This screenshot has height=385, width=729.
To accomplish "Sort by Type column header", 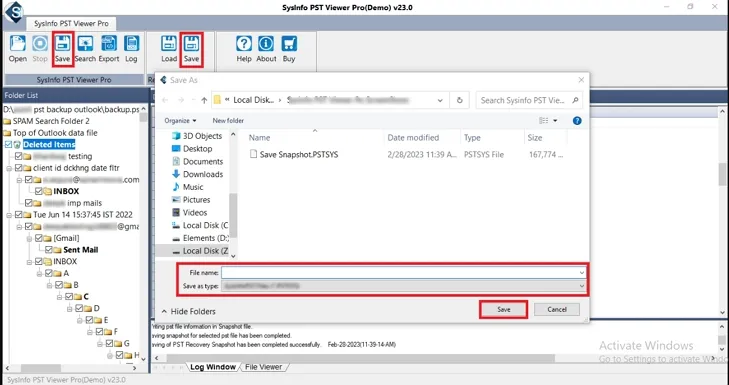I will pyautogui.click(x=472, y=138).
